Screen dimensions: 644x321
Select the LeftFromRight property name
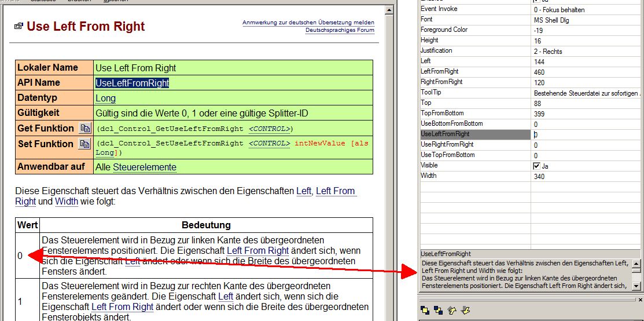(x=440, y=72)
